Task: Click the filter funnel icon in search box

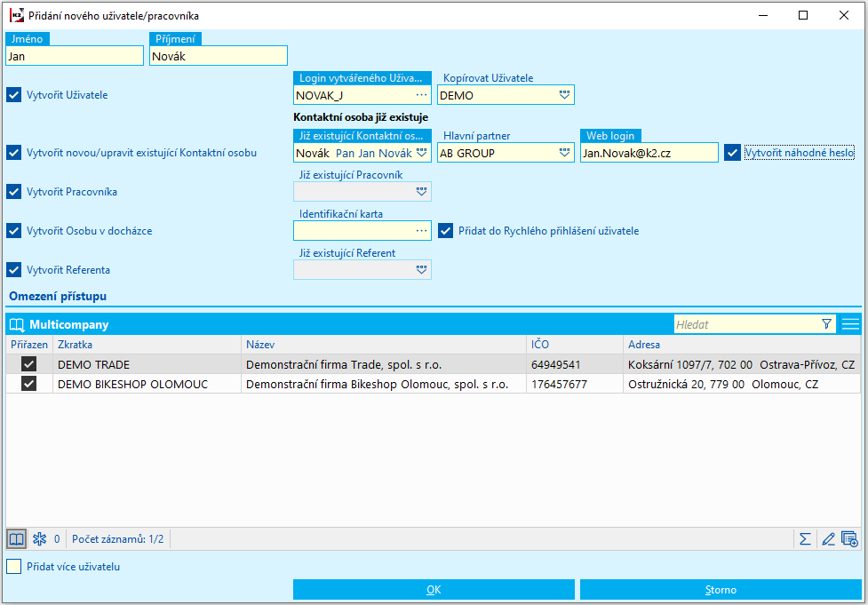Action: [826, 324]
